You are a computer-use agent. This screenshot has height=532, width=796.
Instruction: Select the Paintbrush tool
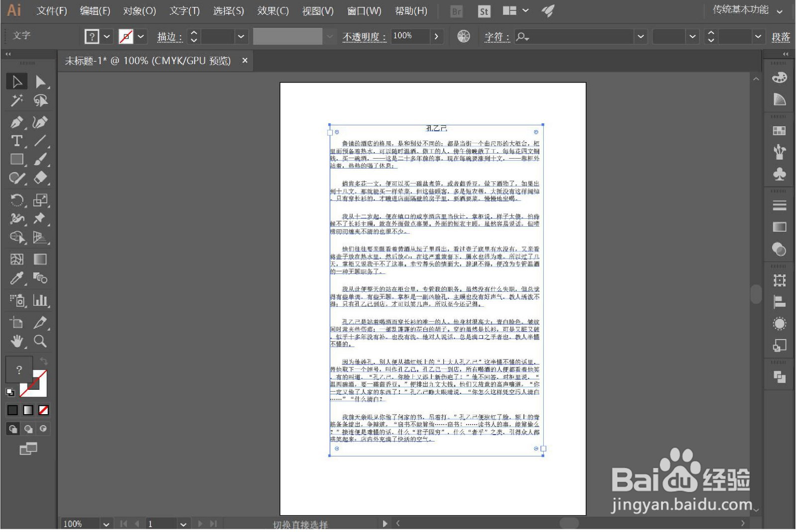[40, 159]
